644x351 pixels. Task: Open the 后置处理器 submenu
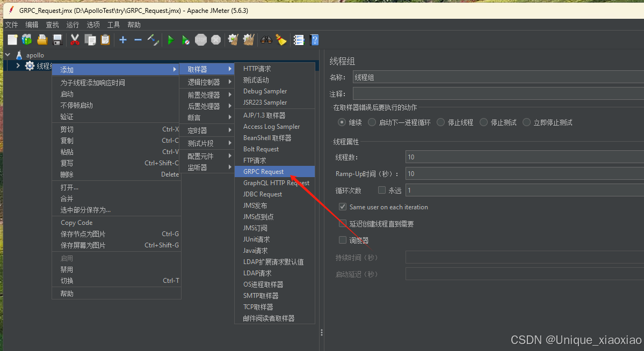click(x=207, y=106)
